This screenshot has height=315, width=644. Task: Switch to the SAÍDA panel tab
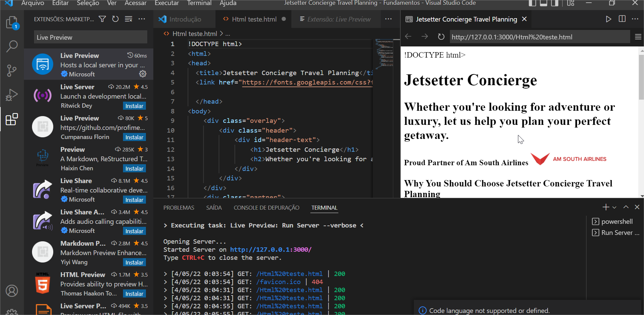pyautogui.click(x=214, y=208)
